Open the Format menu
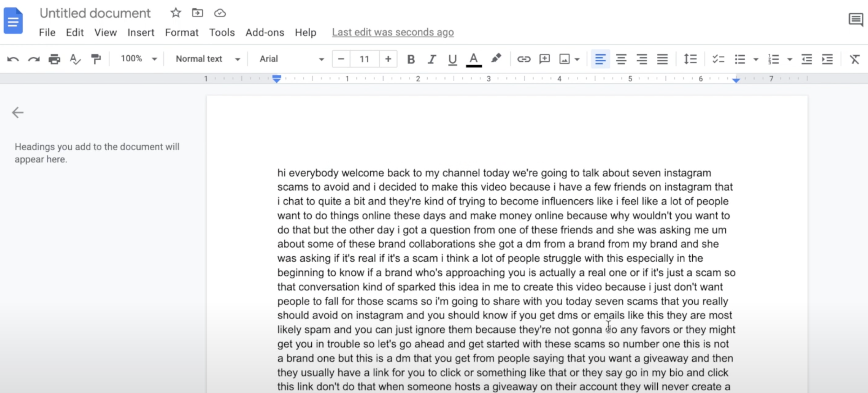Viewport: 868px width, 393px height. pyautogui.click(x=182, y=33)
